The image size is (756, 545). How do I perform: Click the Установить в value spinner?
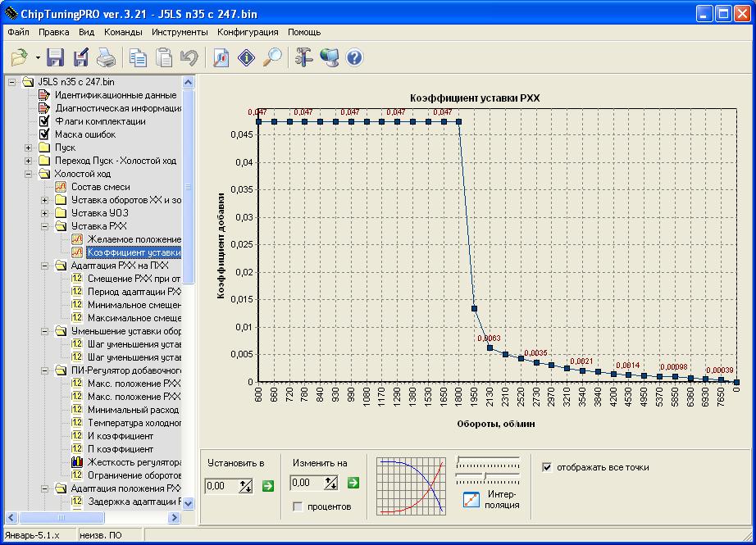(x=246, y=486)
